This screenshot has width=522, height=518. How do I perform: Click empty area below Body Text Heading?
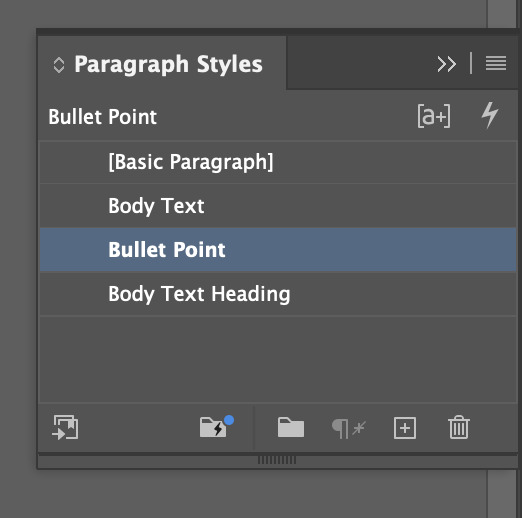point(278,359)
